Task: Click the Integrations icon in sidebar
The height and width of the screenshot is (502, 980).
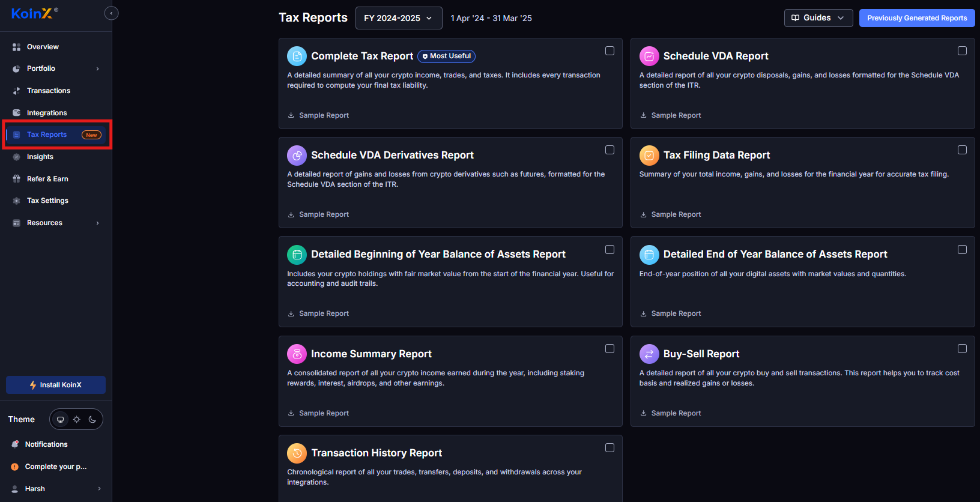Action: (x=16, y=113)
